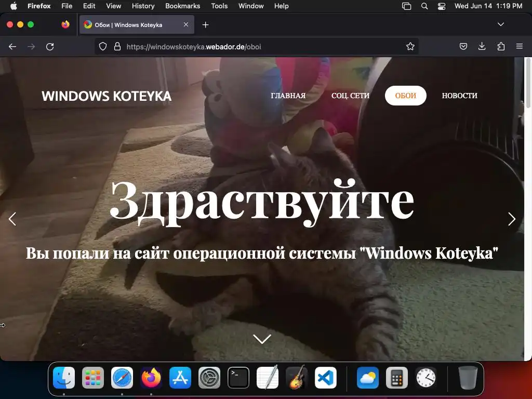Launch Safari from the Dock
Viewport: 532px width, 399px height.
122,378
